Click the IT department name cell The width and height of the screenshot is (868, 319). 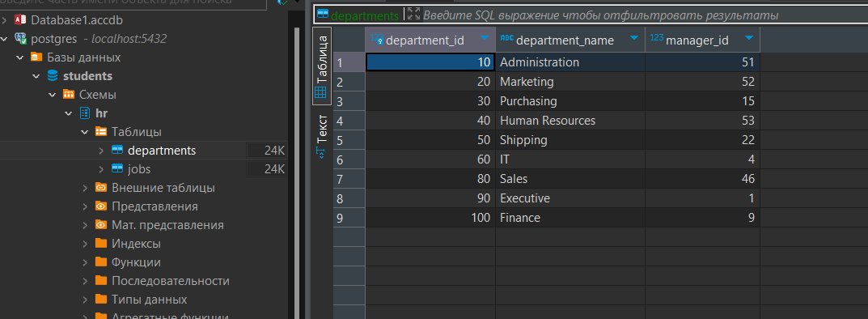tap(570, 159)
